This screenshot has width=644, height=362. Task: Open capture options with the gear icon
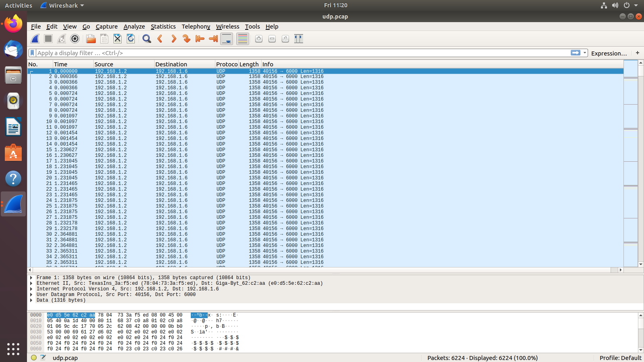(74, 39)
